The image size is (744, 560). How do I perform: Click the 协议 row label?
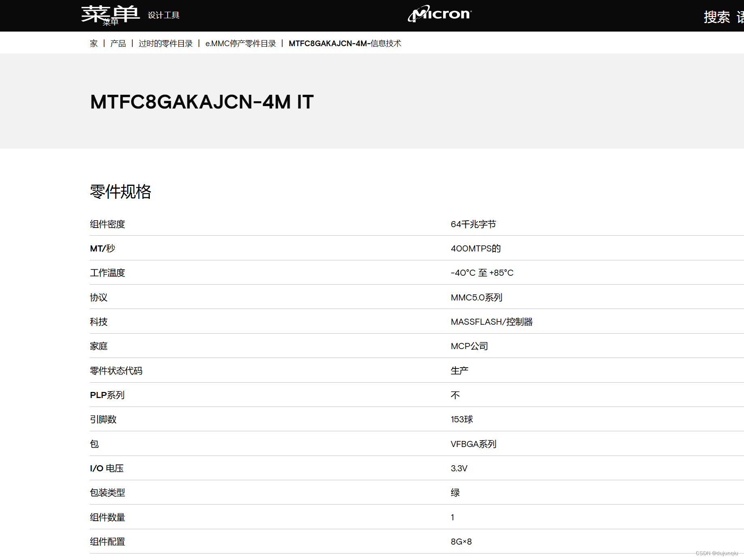coord(98,297)
